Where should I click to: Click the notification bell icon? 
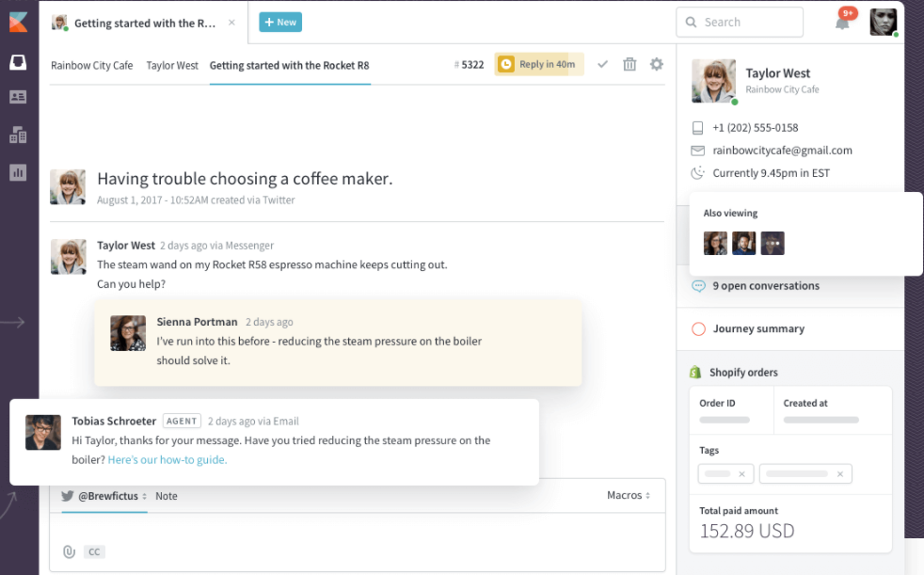[842, 23]
